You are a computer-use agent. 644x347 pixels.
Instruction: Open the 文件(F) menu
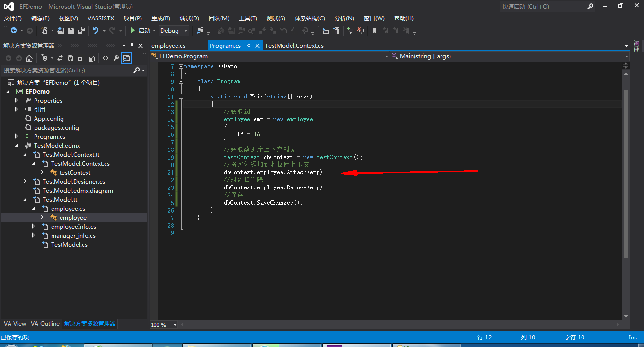click(x=13, y=18)
